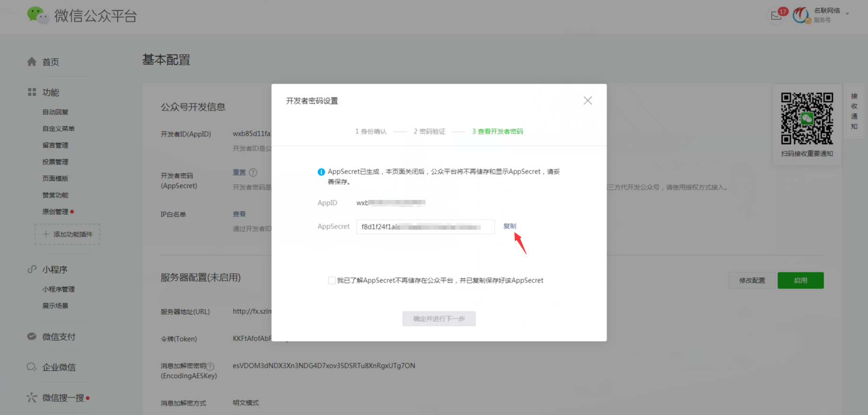This screenshot has height=415, width=868.
Task: Click the green 启用 button
Action: click(x=800, y=280)
